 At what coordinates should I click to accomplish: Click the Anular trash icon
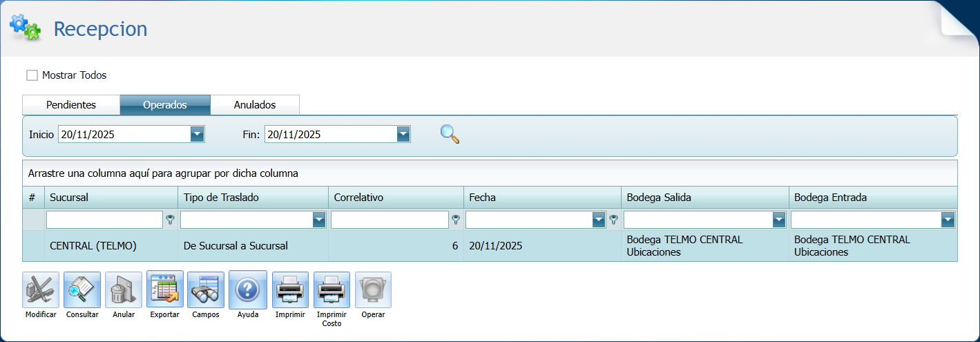coord(124,289)
